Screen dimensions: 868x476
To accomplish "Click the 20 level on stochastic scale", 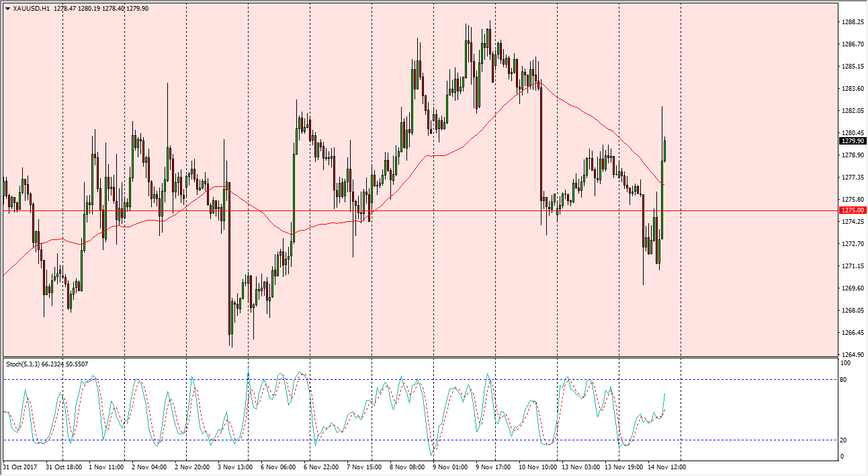I will (844, 440).
